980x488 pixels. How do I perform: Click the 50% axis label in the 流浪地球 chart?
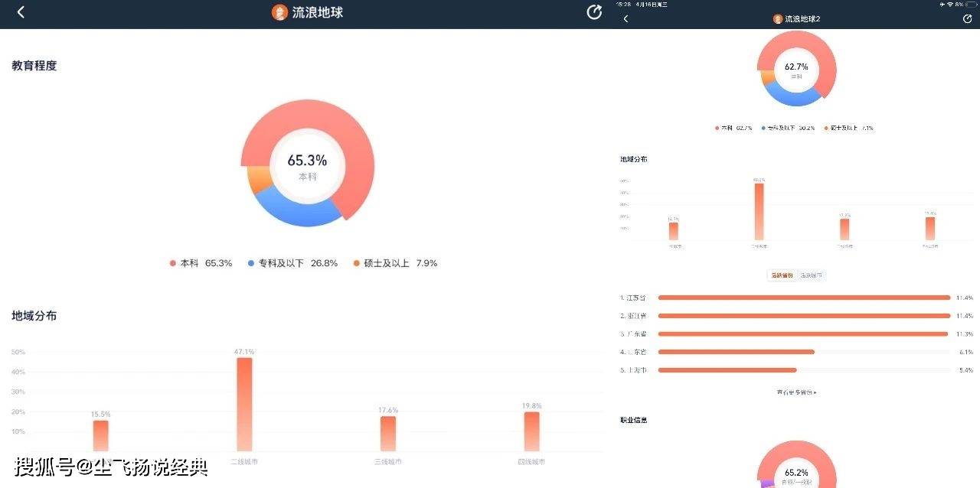(18, 352)
